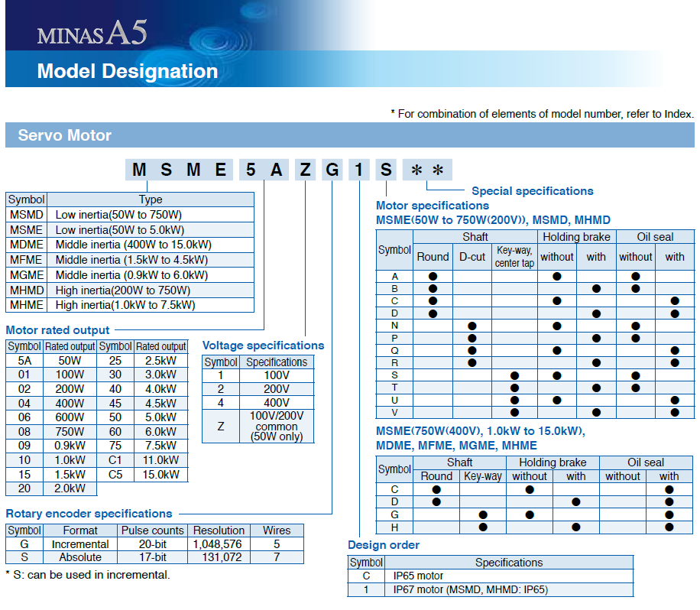Click the Rotary encoder specifications heading
Image resolution: width=700 pixels, height=610 pixels.
pos(89,514)
